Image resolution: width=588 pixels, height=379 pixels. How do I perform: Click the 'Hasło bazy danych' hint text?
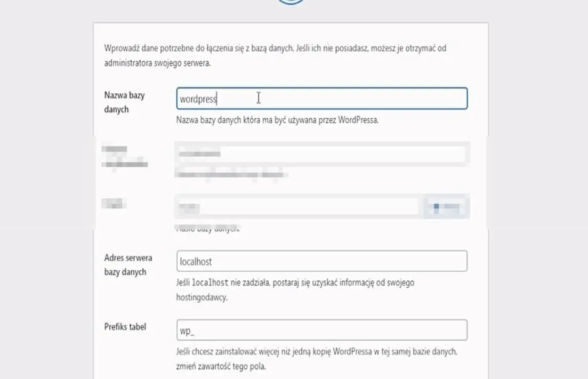coord(208,230)
